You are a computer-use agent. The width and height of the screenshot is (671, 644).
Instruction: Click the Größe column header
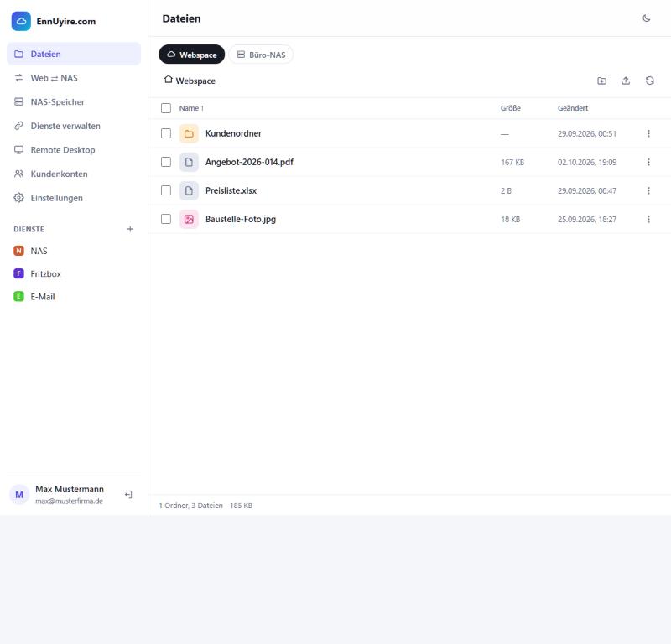(511, 108)
